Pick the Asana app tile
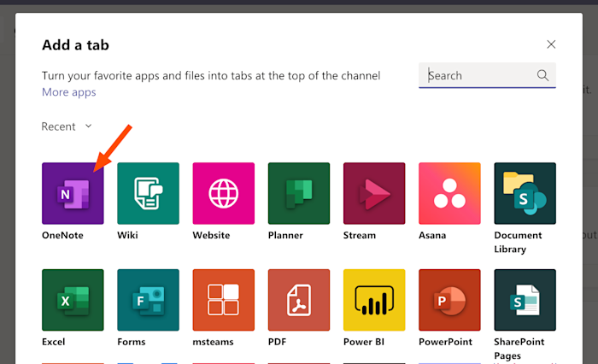This screenshot has height=364, width=598. pos(449,193)
